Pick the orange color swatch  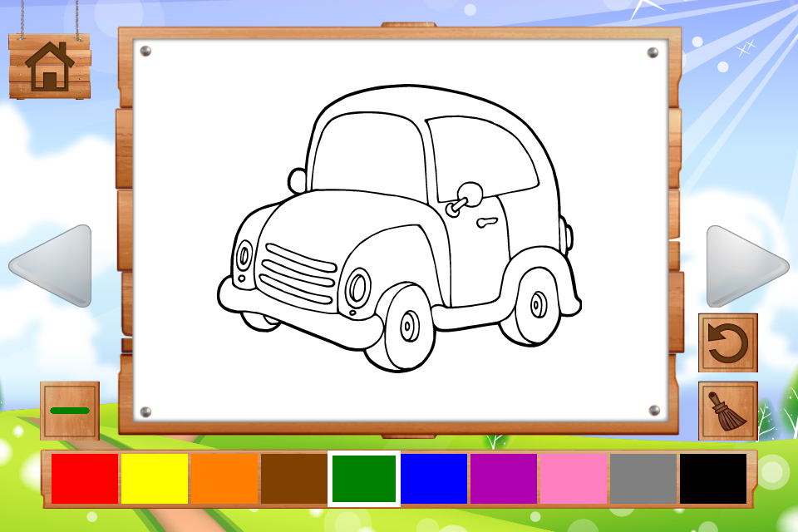click(x=224, y=479)
